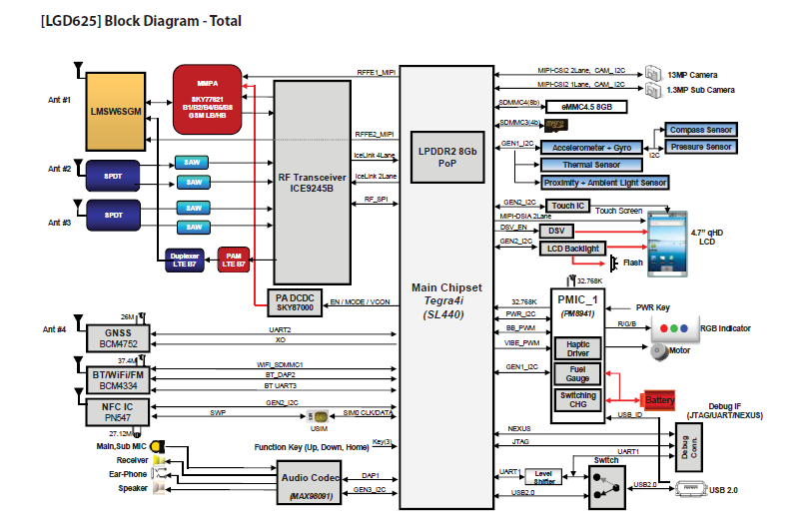Viewport: 811px width, 532px height.
Task: Click the Ant #1 antenna symbol
Action: tap(79, 71)
